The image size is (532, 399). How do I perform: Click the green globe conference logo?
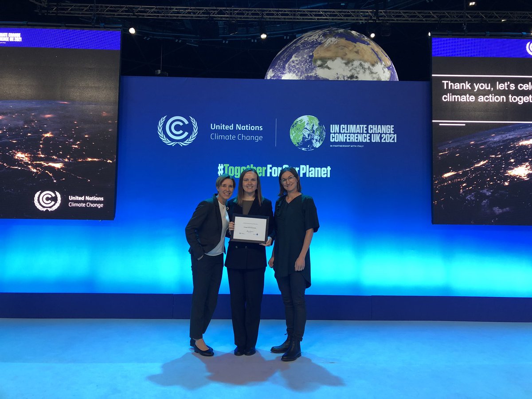pos(307,133)
